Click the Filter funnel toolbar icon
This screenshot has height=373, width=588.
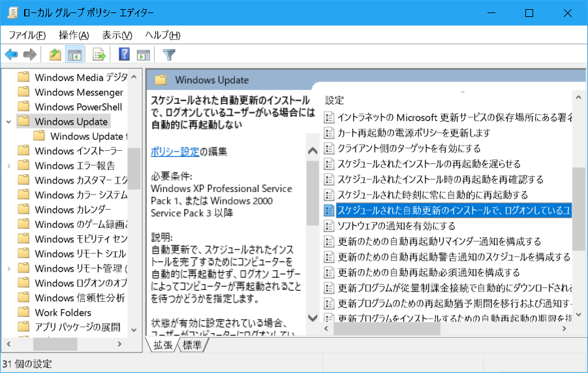coord(169,55)
